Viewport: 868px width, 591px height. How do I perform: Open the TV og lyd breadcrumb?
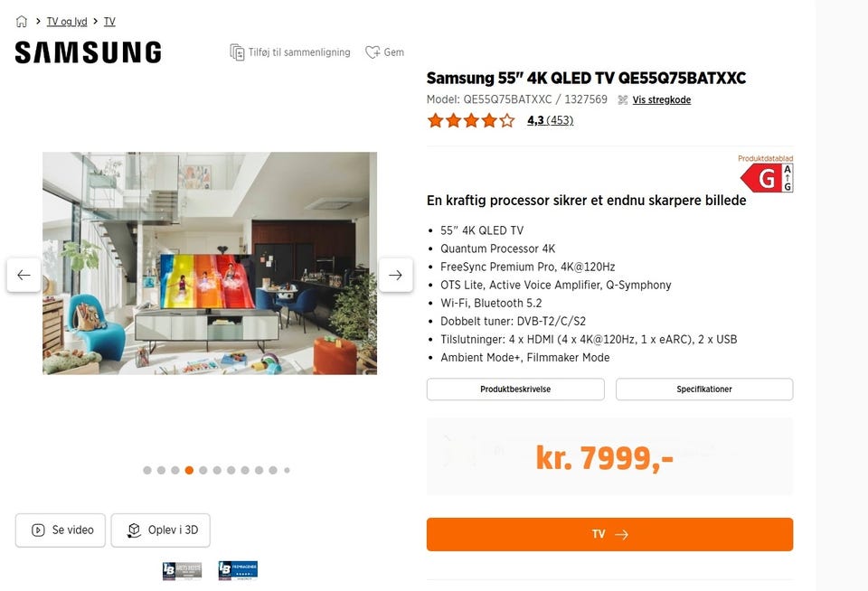click(x=67, y=22)
